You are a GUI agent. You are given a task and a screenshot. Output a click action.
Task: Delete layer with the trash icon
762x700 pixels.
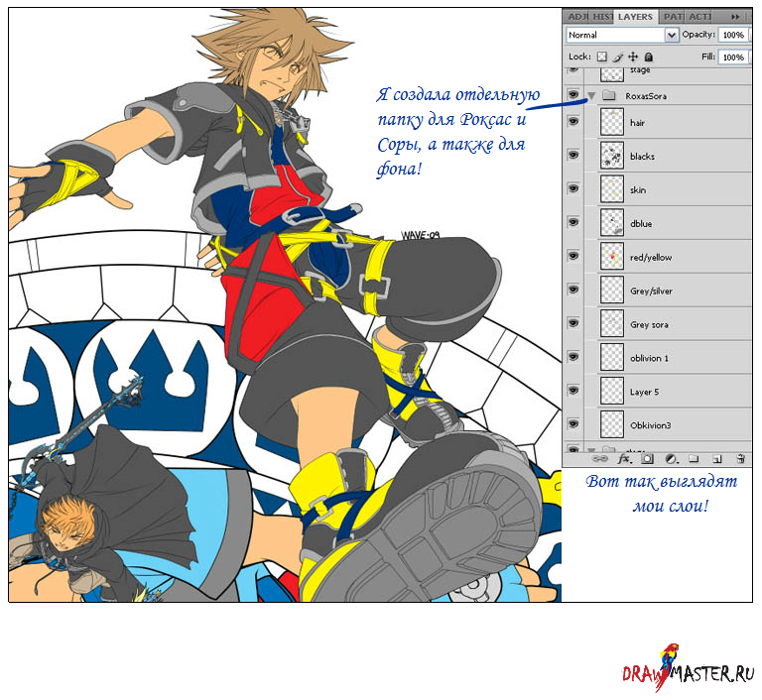[x=740, y=459]
